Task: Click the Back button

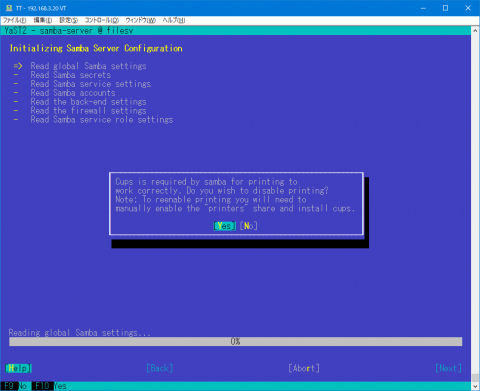Action: point(160,368)
